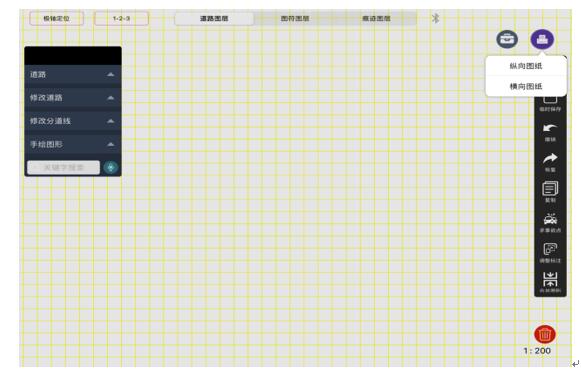Switch to the 图符图层 tab
The height and width of the screenshot is (384, 581).
point(295,18)
